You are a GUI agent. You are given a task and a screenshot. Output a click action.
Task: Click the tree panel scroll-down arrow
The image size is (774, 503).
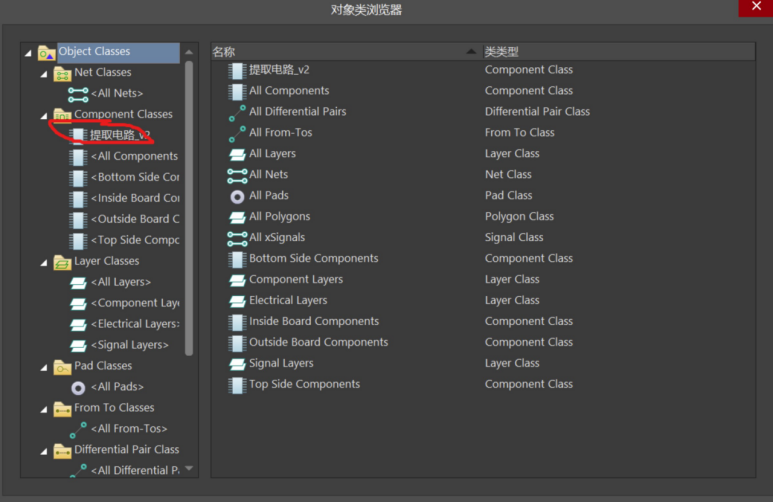[x=189, y=468]
